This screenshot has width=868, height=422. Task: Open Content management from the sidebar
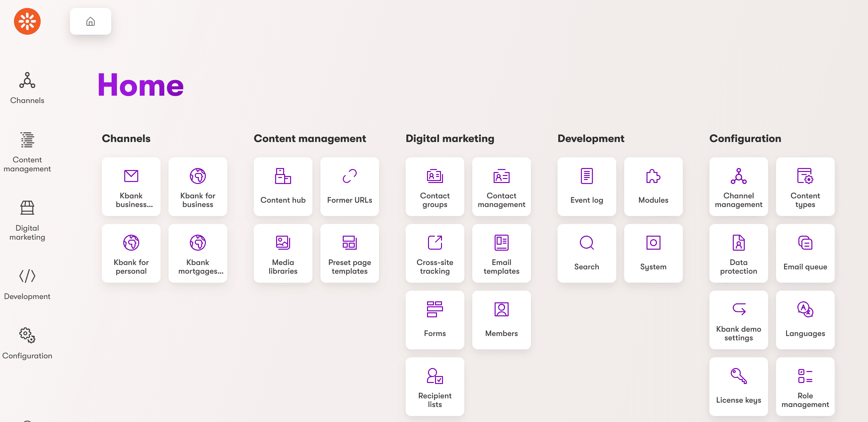pos(27,152)
